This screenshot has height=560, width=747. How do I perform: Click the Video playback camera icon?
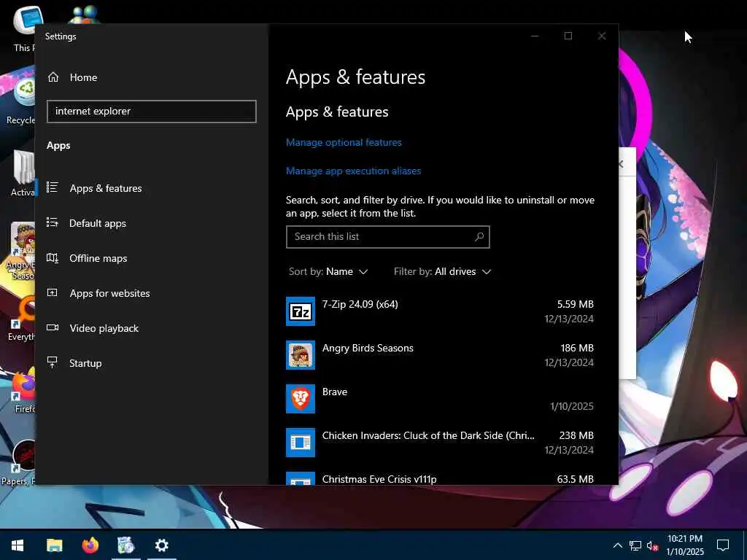[x=53, y=327]
